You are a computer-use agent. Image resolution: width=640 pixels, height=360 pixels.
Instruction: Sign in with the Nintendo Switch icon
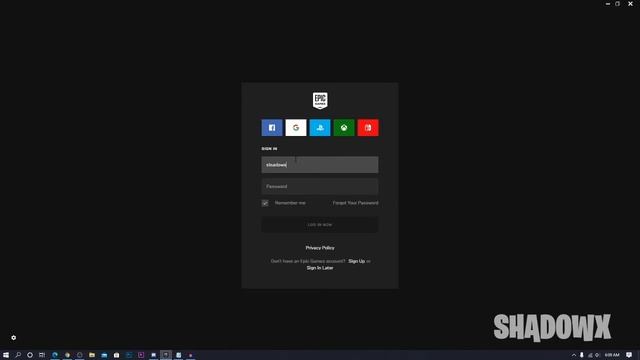368,128
